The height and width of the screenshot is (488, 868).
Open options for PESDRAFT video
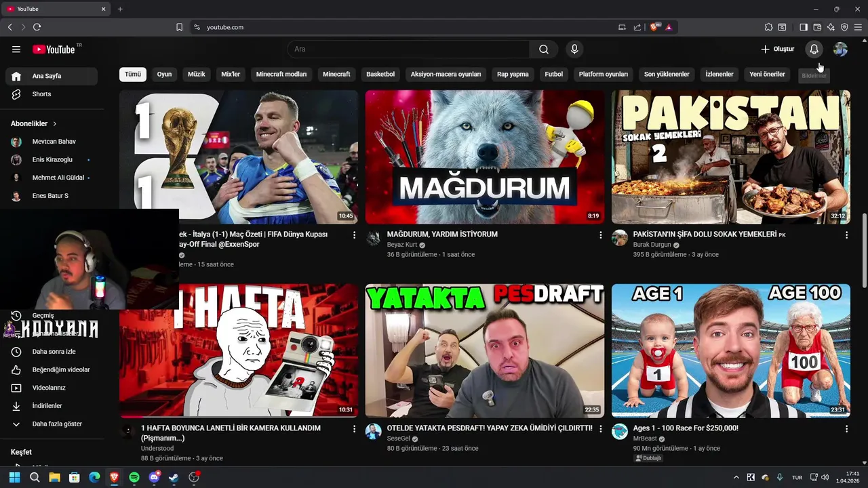click(x=600, y=429)
